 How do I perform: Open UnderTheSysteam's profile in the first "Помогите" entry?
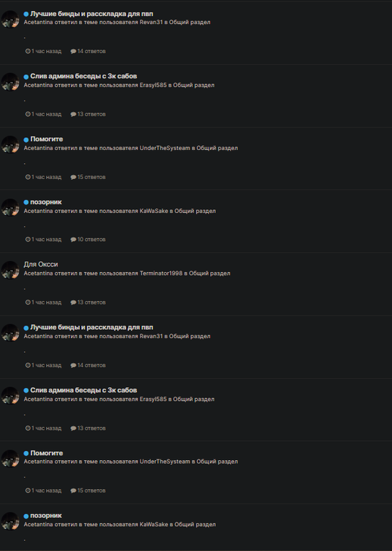coord(165,148)
